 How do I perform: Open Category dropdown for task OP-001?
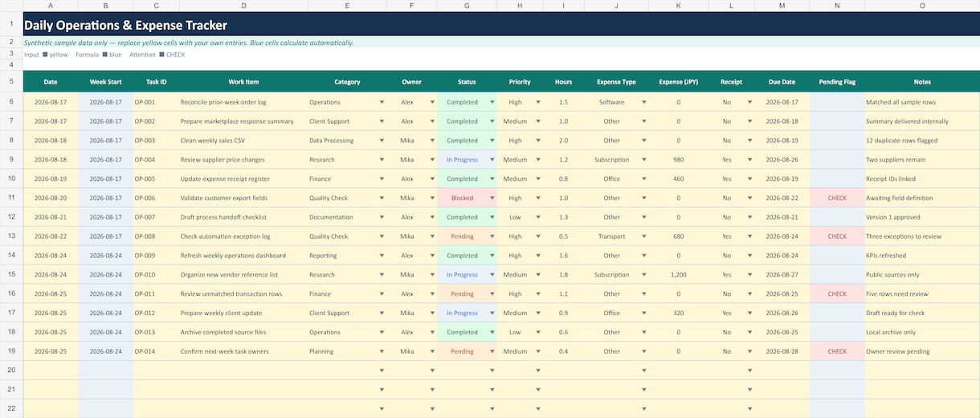(x=382, y=102)
